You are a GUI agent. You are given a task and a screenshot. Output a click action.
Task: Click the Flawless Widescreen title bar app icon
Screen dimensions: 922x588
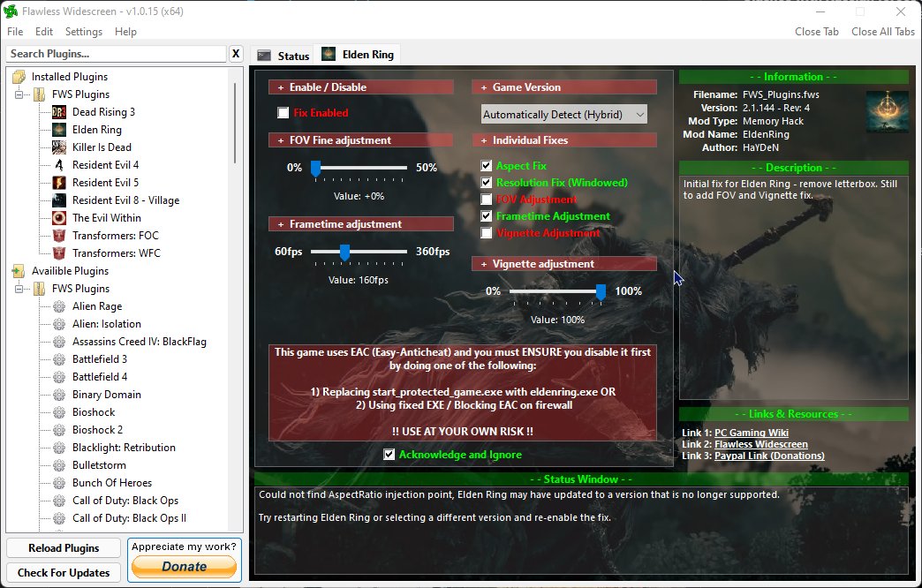(11, 11)
